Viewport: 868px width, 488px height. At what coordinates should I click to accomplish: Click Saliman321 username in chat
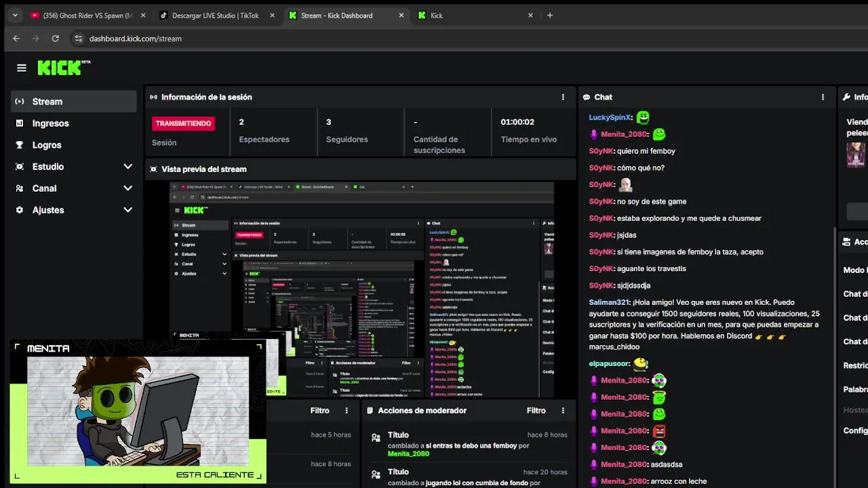[x=609, y=302]
